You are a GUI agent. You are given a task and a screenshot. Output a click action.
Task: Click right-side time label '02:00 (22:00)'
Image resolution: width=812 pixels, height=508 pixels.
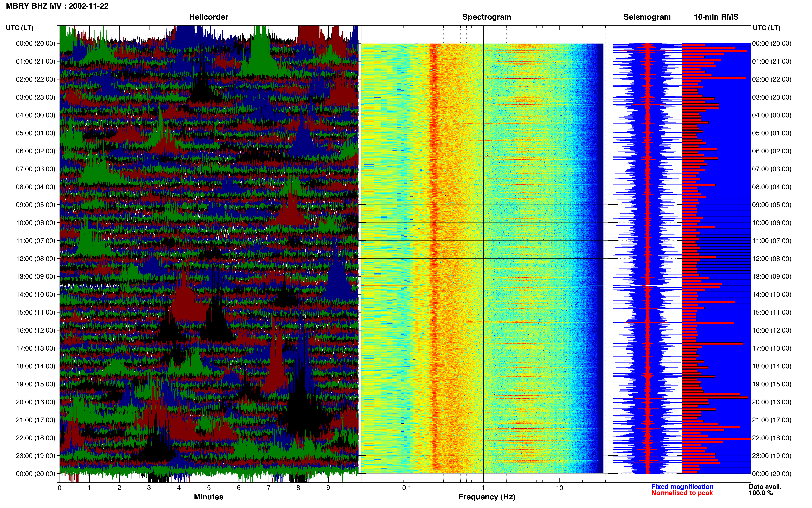coord(772,79)
